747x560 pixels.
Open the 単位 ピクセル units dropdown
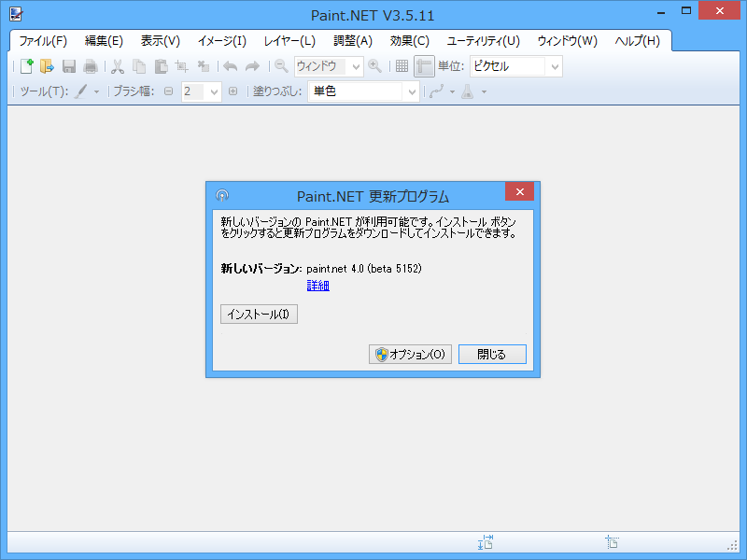555,66
